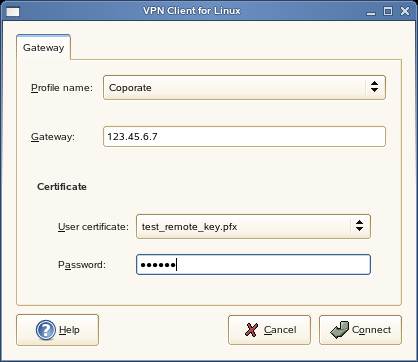Open the User certificate dropdown test_remote_key.pfx
This screenshot has width=418, height=362.
point(253,227)
